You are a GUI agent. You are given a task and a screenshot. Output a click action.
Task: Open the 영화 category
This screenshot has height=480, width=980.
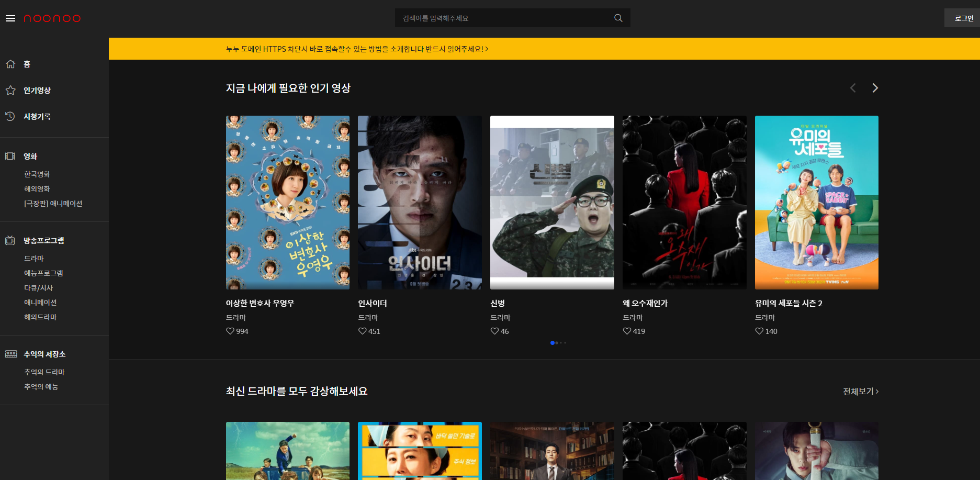[30, 156]
